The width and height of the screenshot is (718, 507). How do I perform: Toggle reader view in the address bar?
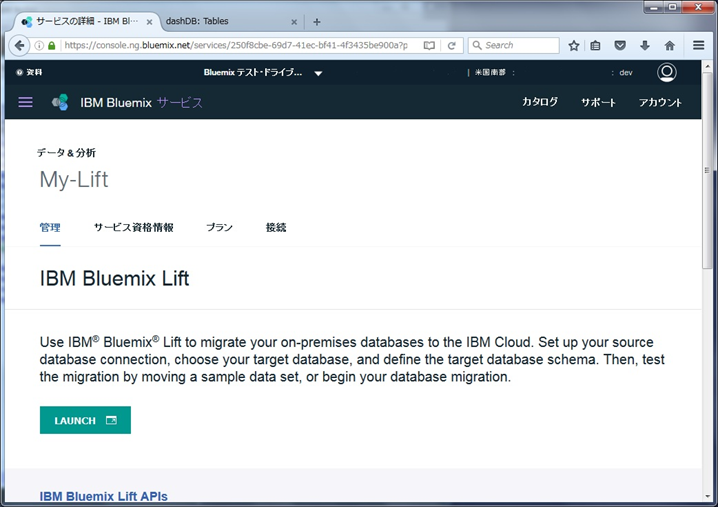(x=429, y=45)
